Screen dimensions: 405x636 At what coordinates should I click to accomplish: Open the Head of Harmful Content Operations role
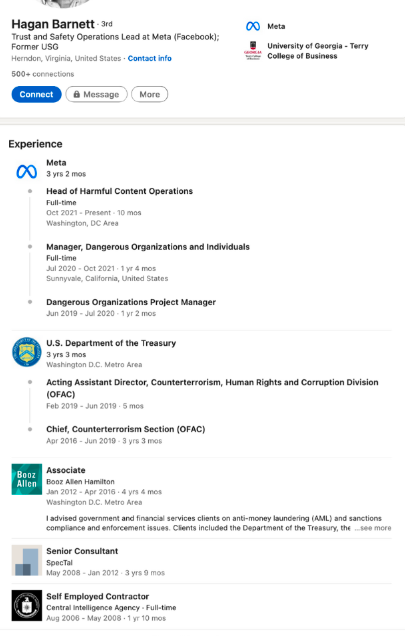coord(119,191)
